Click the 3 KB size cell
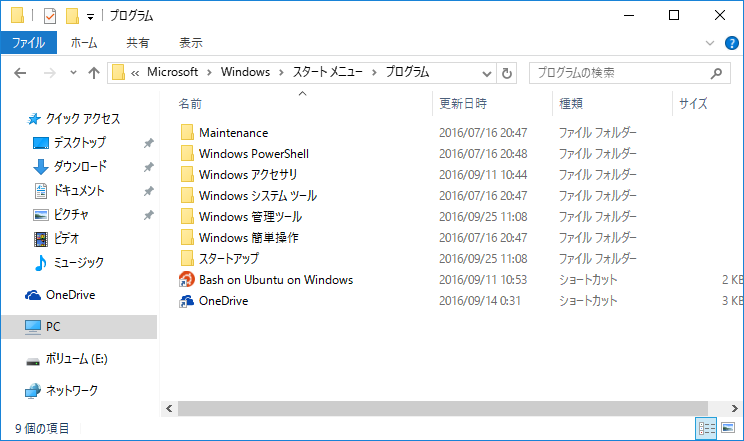Screen dimensions: 744x441 coord(732,300)
